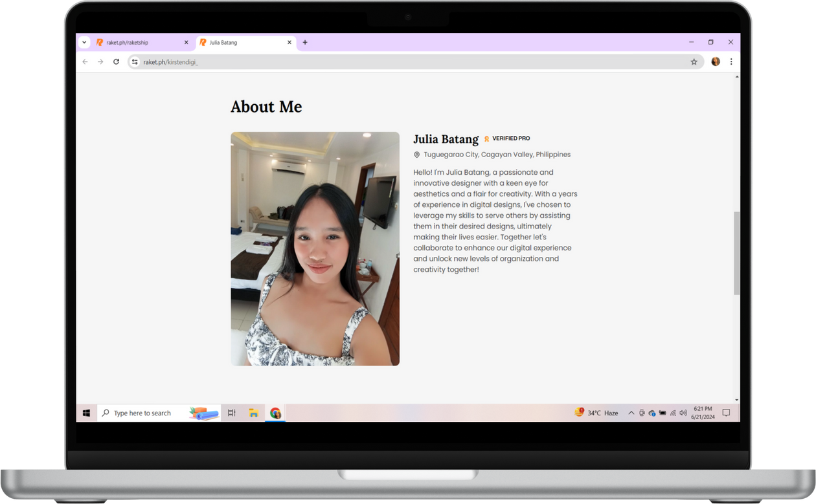816x504 pixels.
Task: View site information icon in address bar
Action: 135,61
